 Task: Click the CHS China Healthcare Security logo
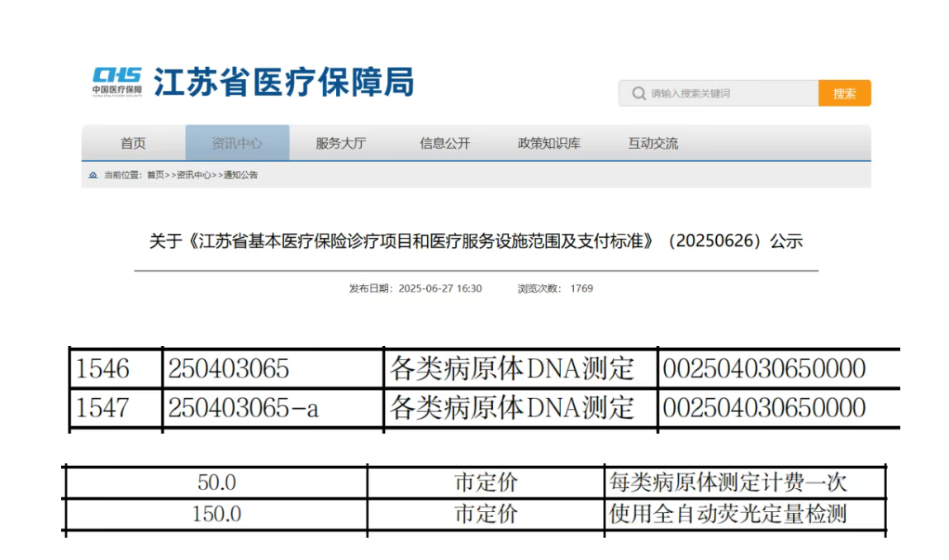[116, 82]
